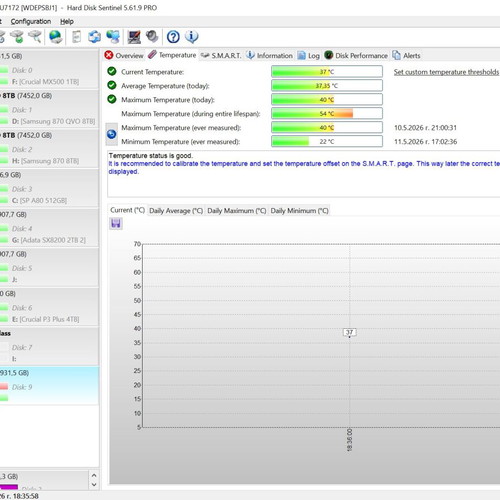This screenshot has width=500, height=500.
Task: Click the monitor display toolbar icon
Action: tap(134, 37)
